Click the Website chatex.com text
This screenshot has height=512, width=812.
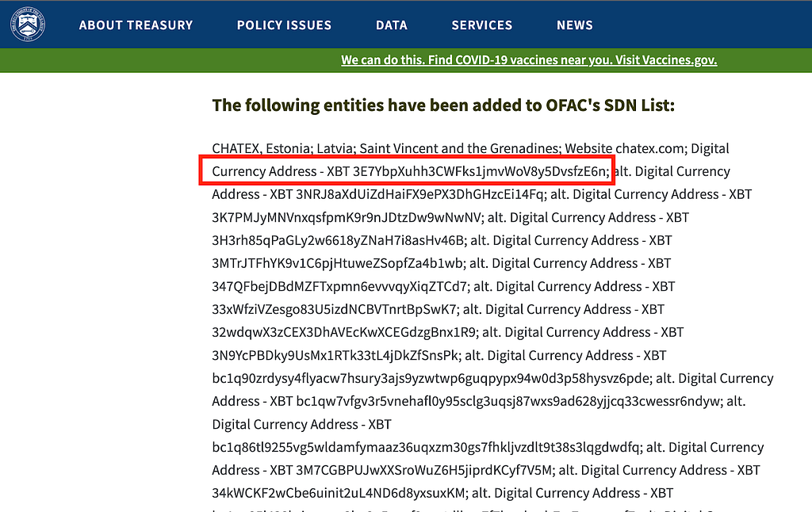point(625,148)
